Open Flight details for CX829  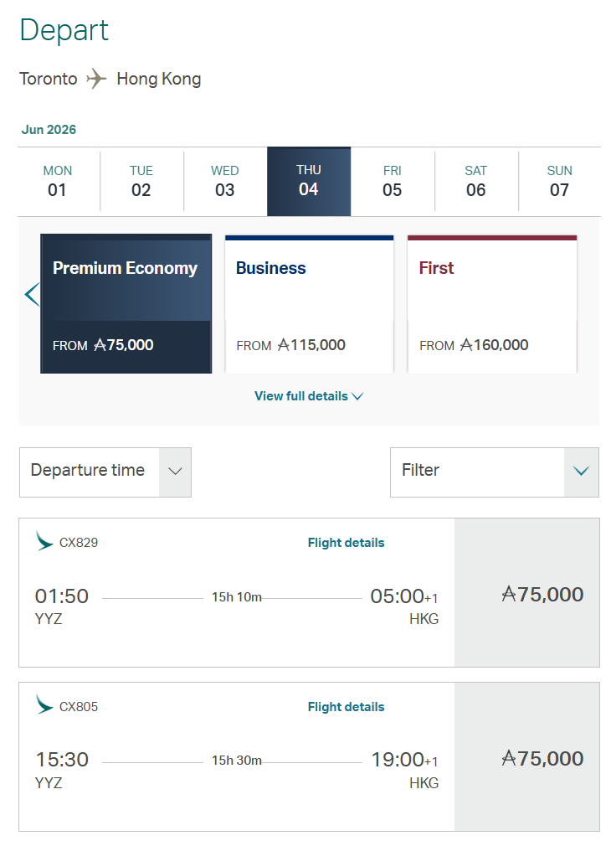pos(346,543)
